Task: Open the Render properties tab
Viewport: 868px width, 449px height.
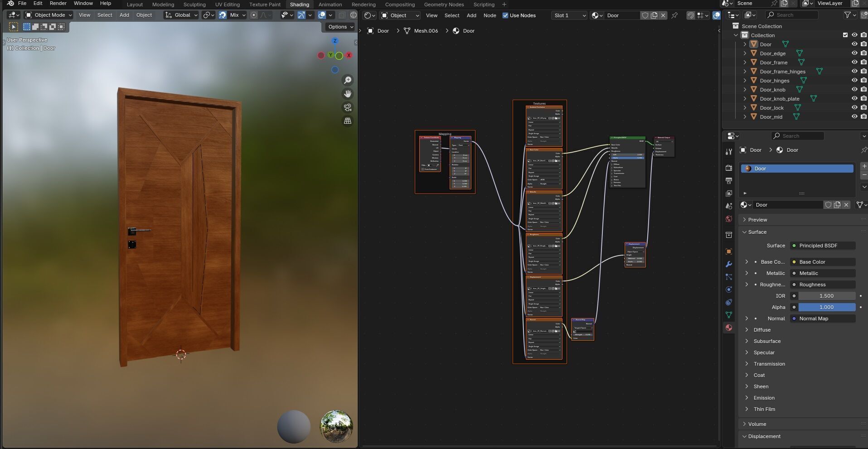Action: click(729, 168)
